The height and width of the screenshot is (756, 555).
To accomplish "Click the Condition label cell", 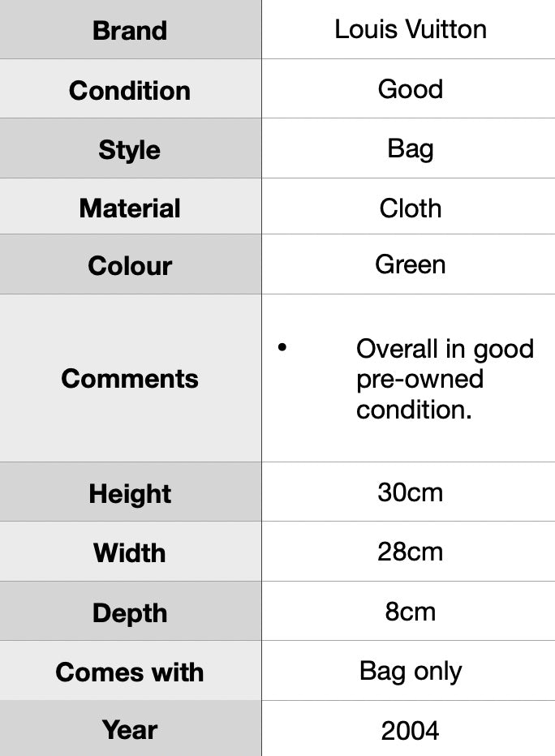I will click(x=130, y=90).
